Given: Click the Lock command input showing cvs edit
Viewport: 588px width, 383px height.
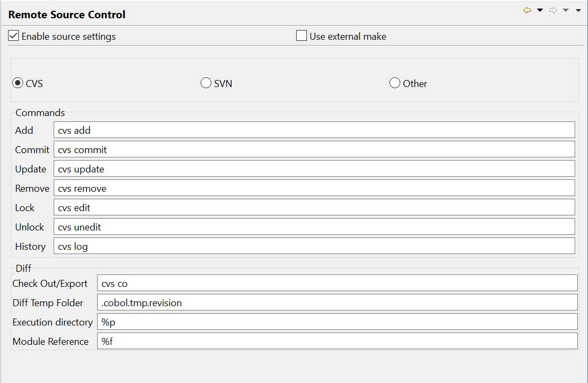Looking at the screenshot, I should click(x=314, y=207).
